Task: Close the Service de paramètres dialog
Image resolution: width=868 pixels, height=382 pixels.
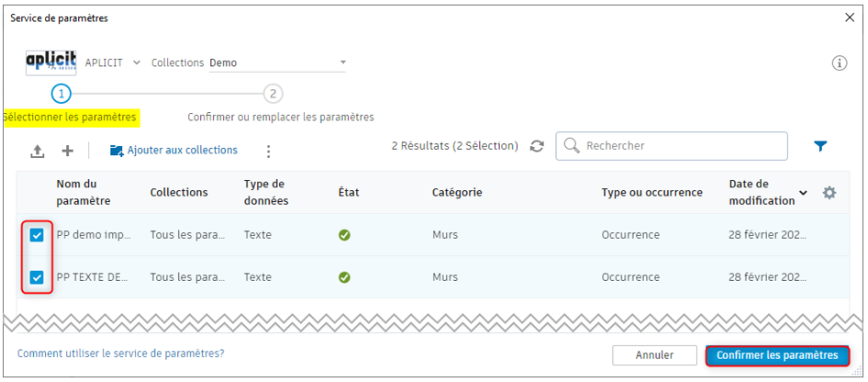Action: (848, 17)
